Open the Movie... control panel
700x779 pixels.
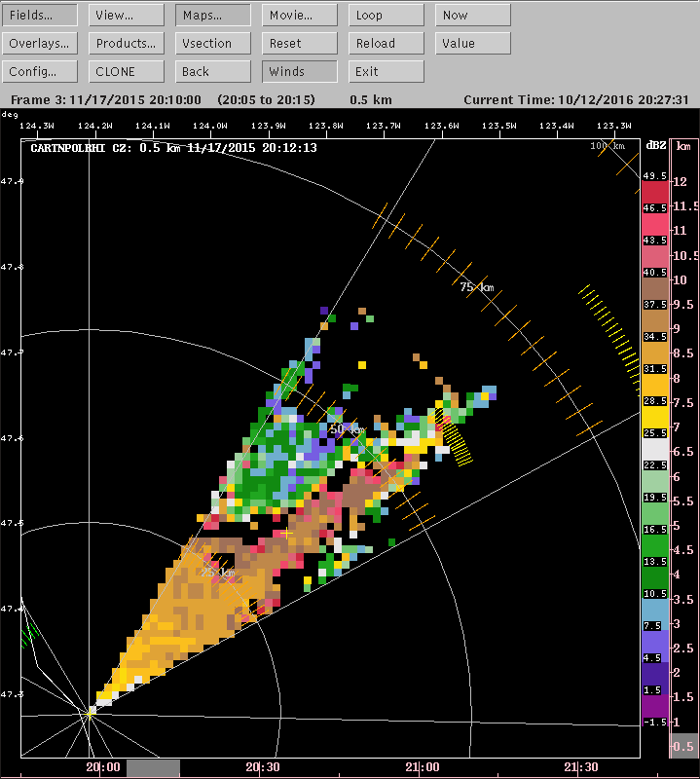[300, 16]
